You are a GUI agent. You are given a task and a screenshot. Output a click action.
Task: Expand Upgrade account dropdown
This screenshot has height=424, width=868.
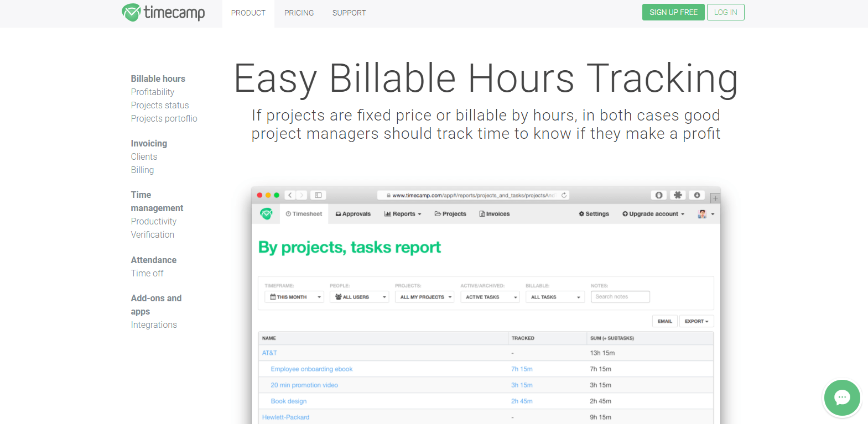(x=653, y=214)
